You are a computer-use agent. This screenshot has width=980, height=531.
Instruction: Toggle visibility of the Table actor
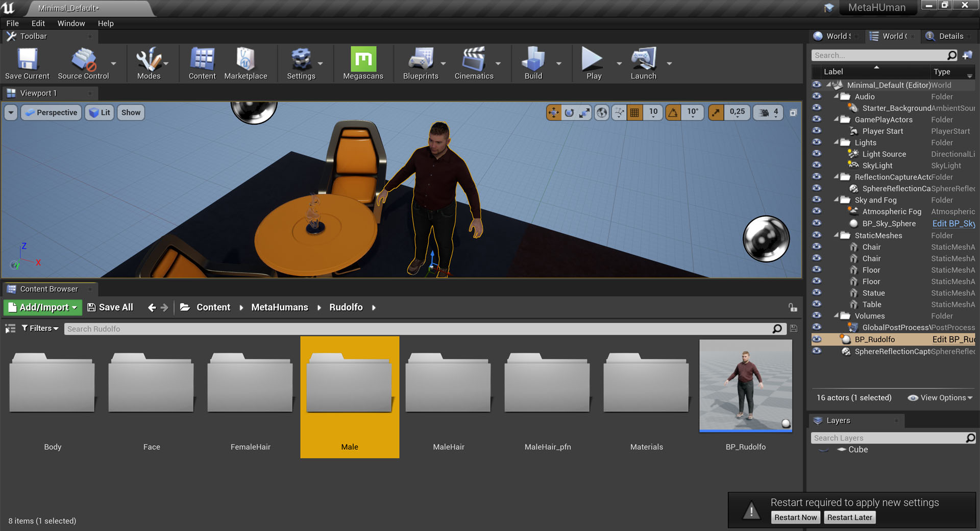pos(817,304)
